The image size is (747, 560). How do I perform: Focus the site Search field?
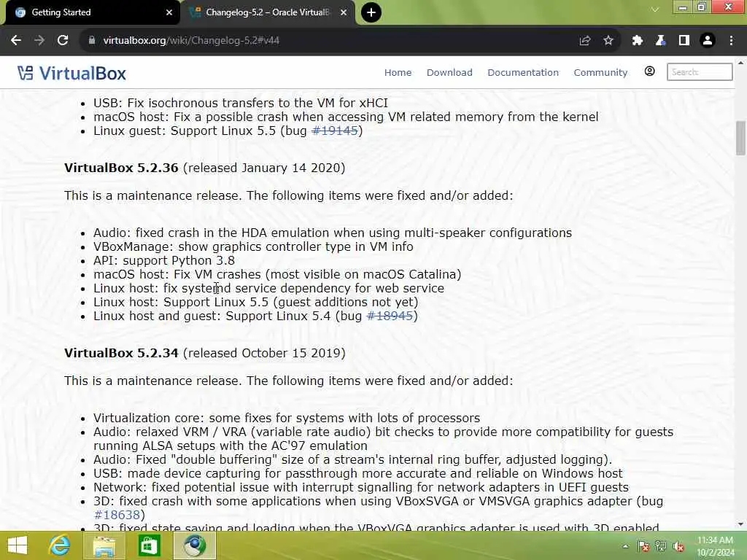tap(700, 72)
